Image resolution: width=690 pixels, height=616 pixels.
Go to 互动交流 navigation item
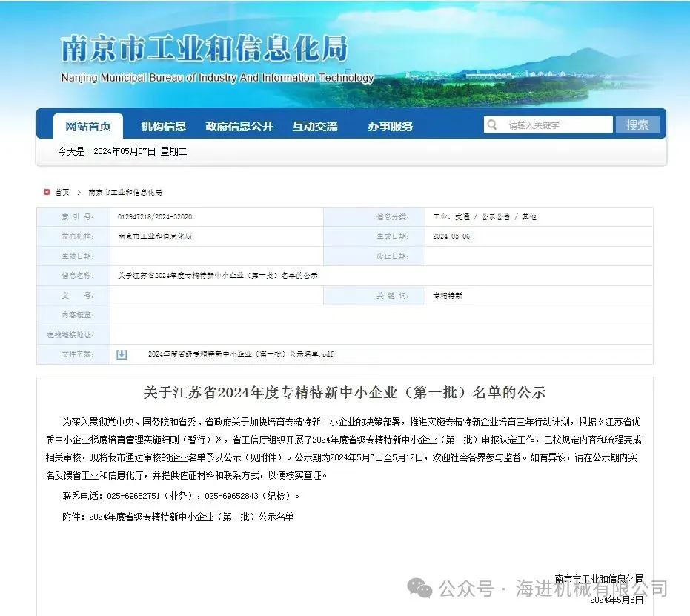(315, 126)
